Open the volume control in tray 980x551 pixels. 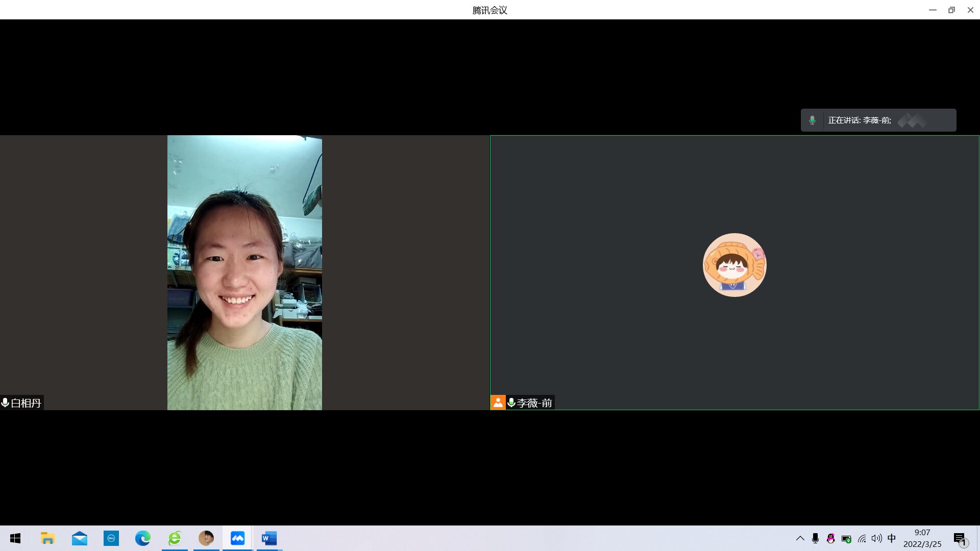click(876, 539)
